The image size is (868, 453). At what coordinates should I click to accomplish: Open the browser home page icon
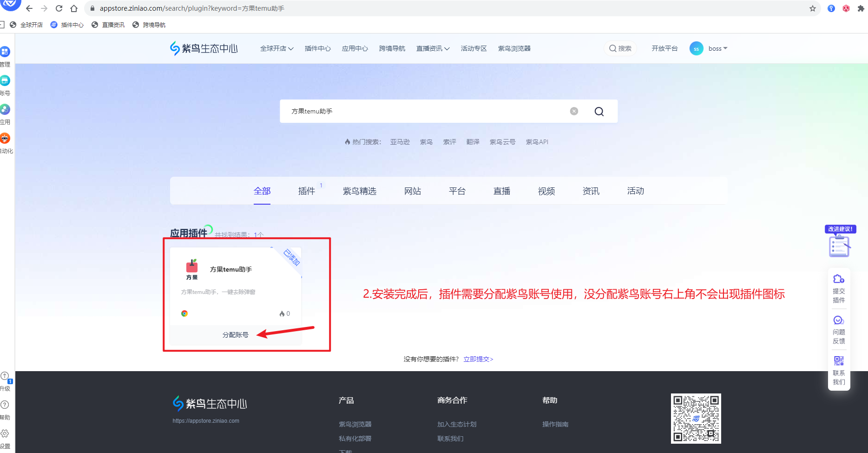click(x=74, y=8)
